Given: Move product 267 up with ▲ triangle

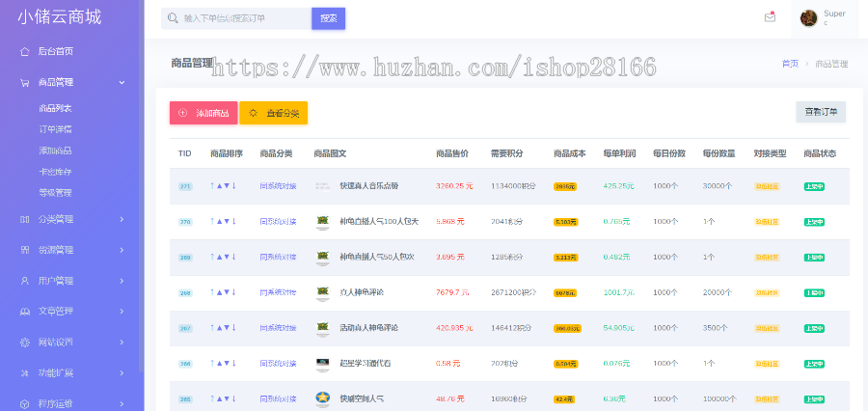Looking at the screenshot, I should (219, 328).
